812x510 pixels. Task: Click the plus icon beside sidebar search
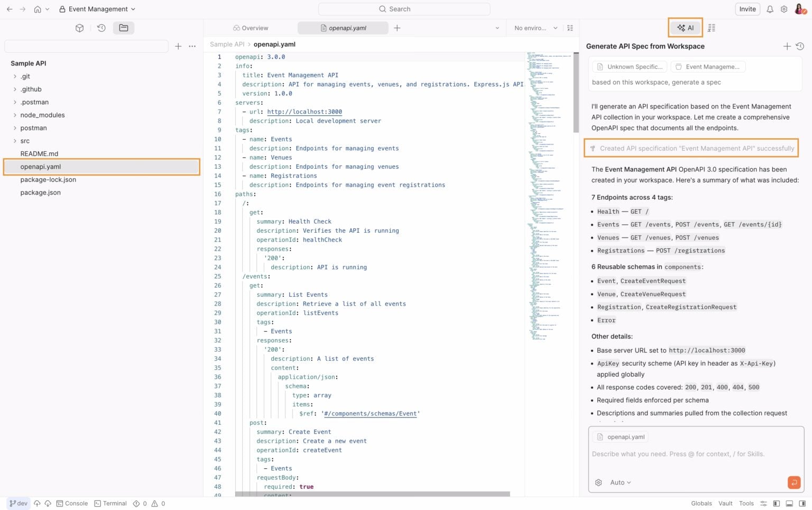point(178,47)
